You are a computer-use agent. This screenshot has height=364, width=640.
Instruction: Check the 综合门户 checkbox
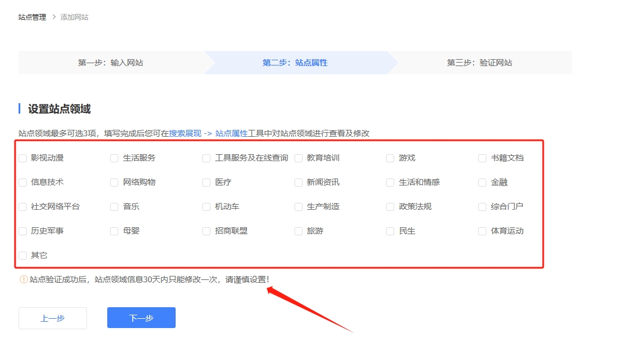tap(482, 207)
